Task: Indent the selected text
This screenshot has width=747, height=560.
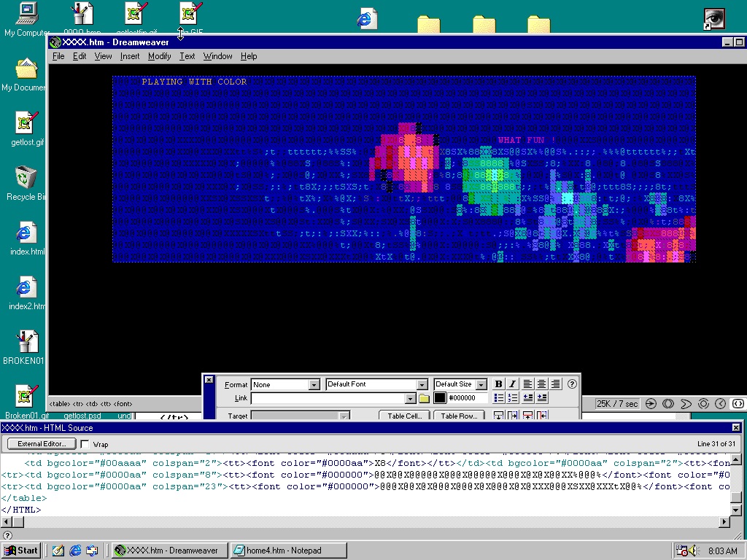Action: (x=542, y=397)
